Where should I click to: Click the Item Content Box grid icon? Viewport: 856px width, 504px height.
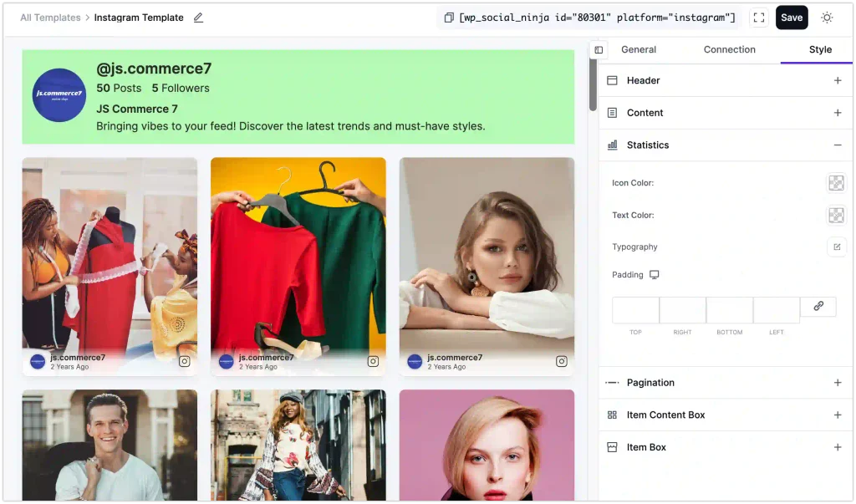tap(612, 415)
